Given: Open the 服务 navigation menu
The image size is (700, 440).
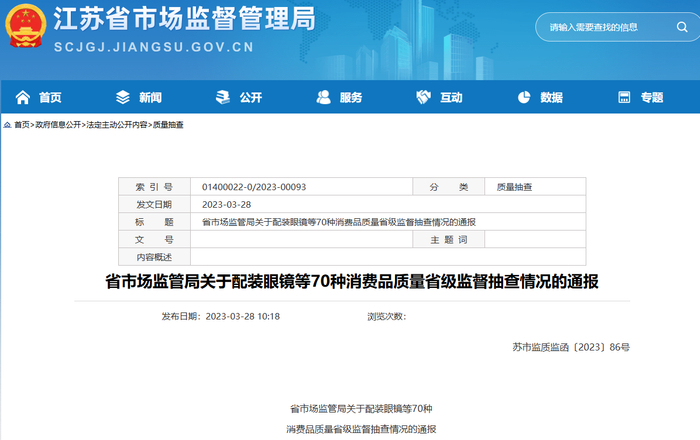Looking at the screenshot, I should click(351, 97).
